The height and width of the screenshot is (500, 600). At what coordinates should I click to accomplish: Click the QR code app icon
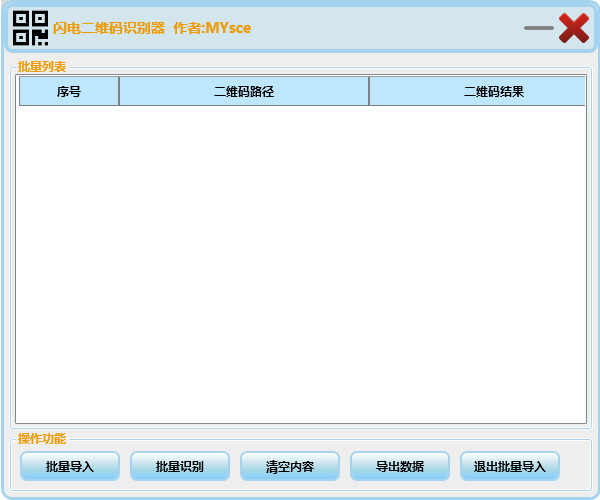click(30, 28)
